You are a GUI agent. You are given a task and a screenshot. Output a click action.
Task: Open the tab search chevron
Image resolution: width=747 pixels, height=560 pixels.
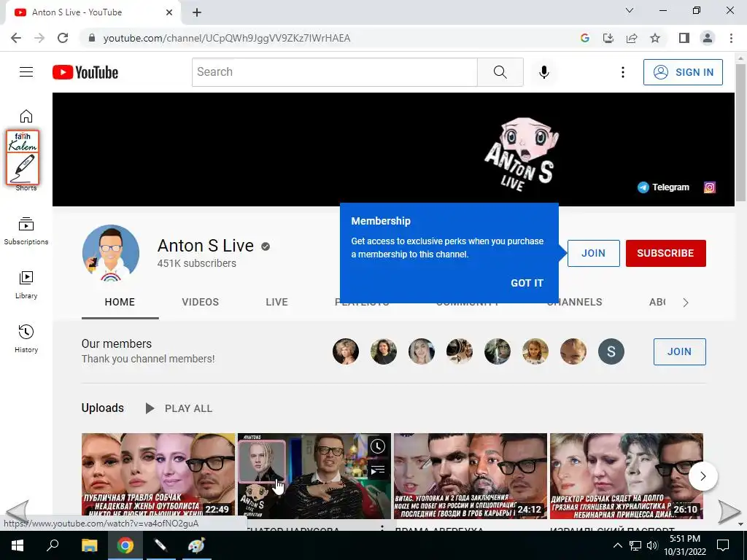630,10
